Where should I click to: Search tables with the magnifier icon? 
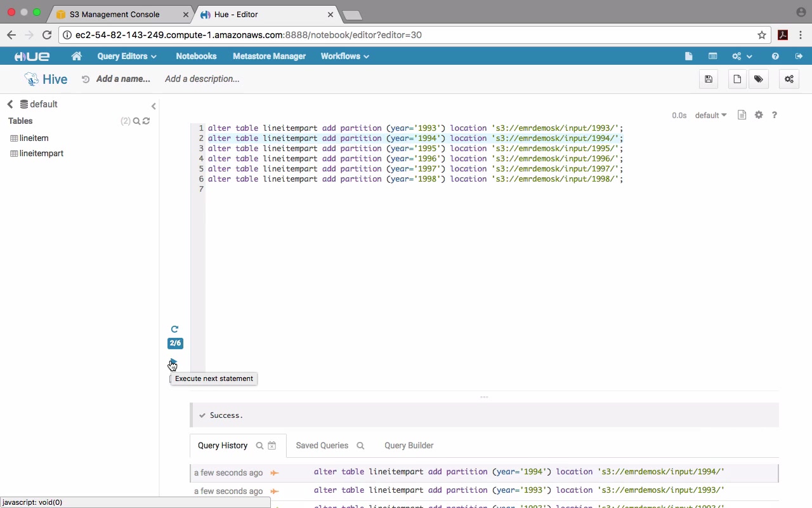tap(136, 121)
